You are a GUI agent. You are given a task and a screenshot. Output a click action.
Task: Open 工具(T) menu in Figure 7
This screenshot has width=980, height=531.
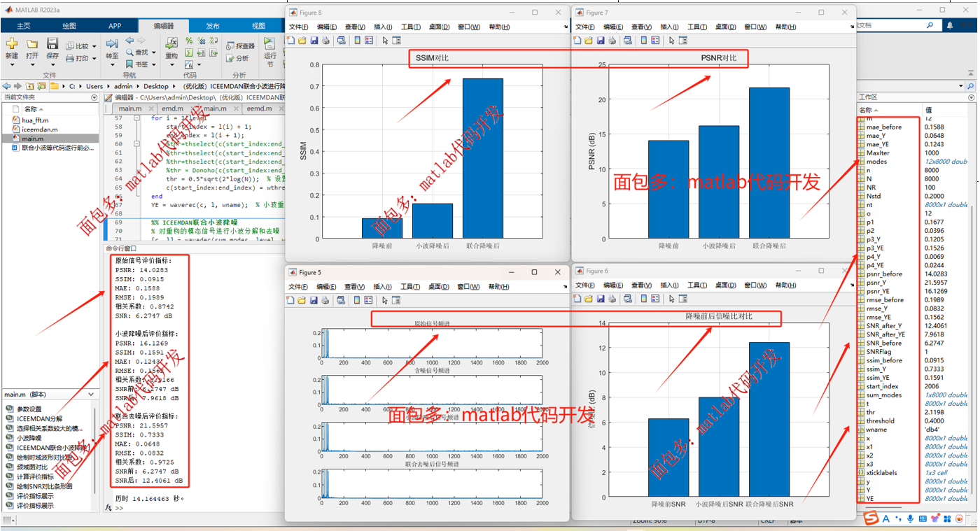[x=697, y=27]
